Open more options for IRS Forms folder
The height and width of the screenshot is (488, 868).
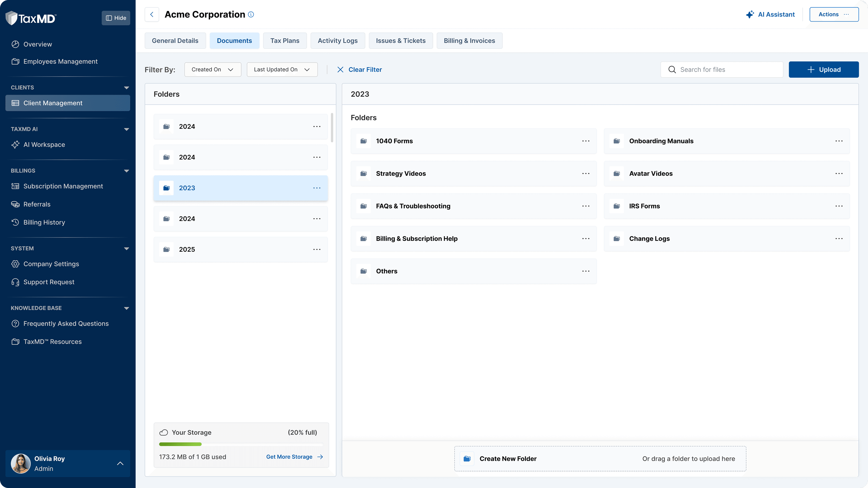click(839, 206)
